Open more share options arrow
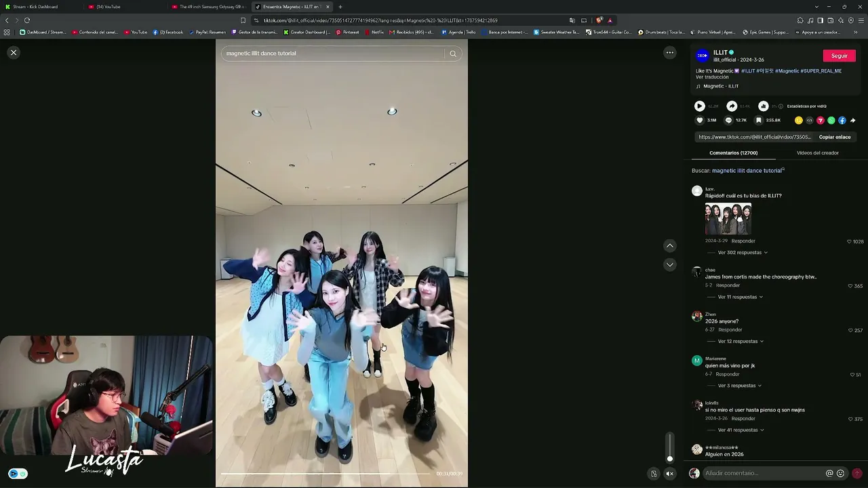The image size is (868, 488). click(853, 120)
